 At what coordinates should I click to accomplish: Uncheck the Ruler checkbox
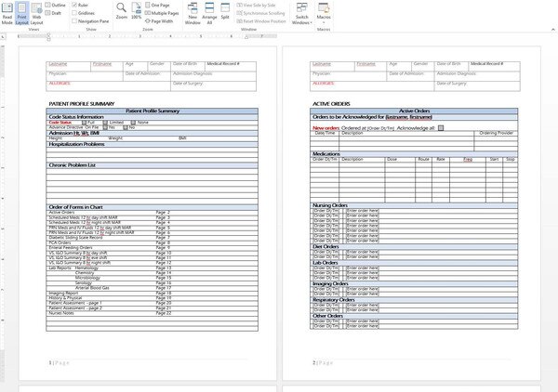[73, 5]
